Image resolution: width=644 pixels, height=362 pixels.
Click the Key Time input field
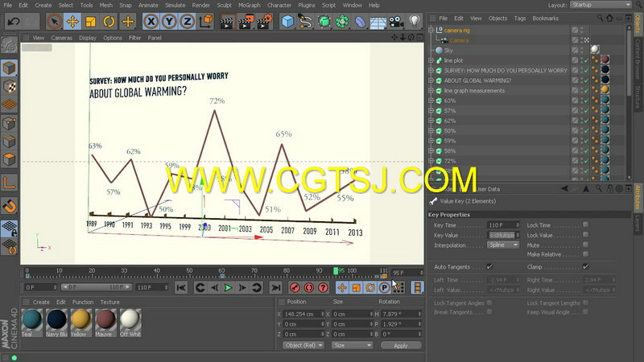tap(503, 225)
